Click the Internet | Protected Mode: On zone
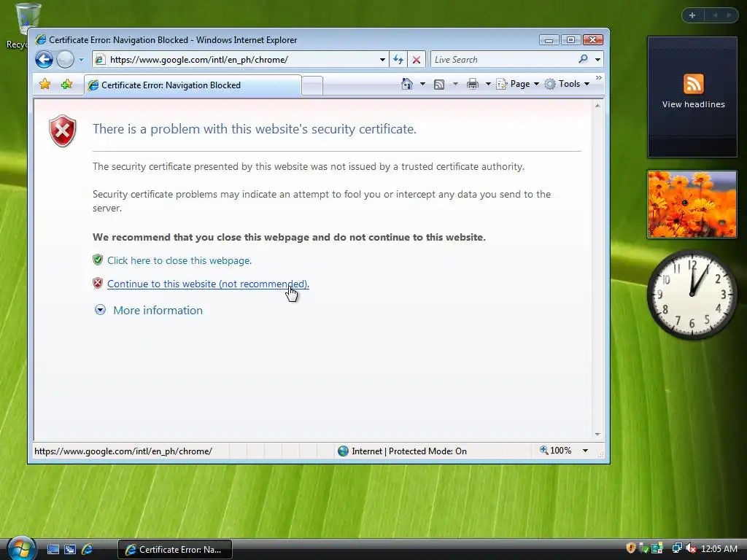The height and width of the screenshot is (560, 747). pyautogui.click(x=403, y=451)
